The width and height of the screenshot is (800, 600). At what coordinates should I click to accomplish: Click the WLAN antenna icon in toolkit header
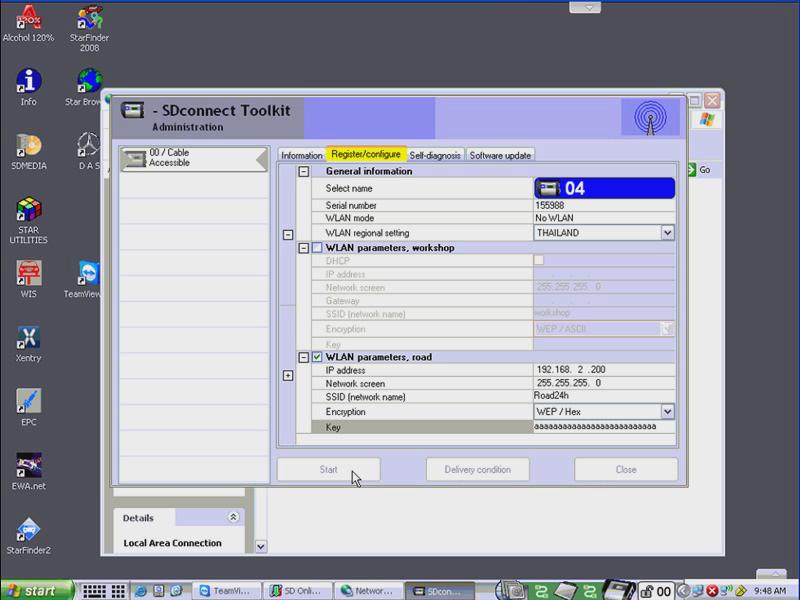[649, 118]
